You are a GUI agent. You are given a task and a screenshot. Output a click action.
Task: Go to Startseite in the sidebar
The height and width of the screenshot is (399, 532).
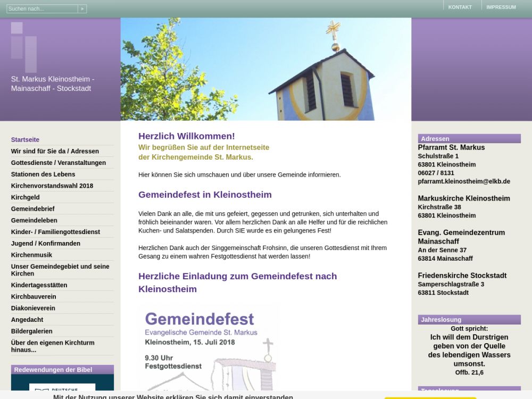[25, 140]
